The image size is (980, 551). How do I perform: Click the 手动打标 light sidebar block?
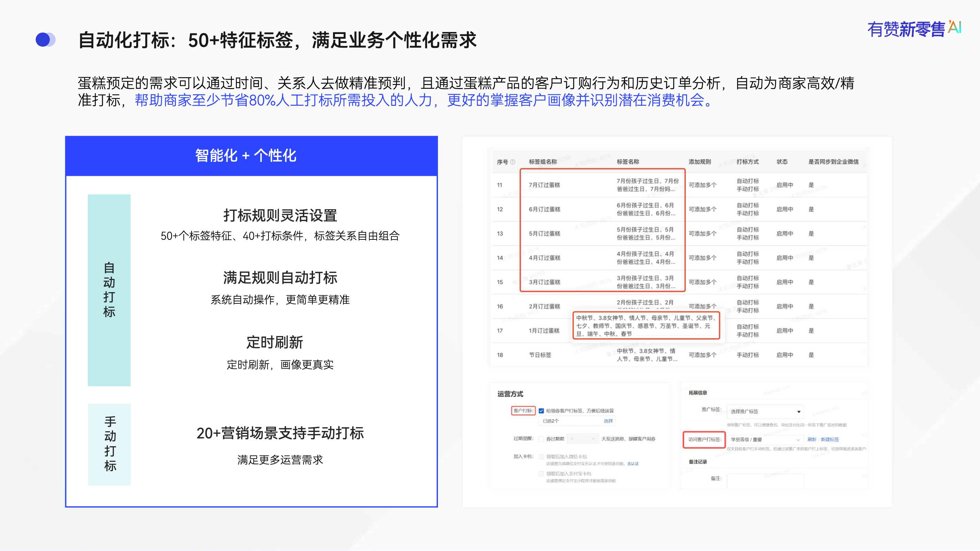pyautogui.click(x=109, y=445)
